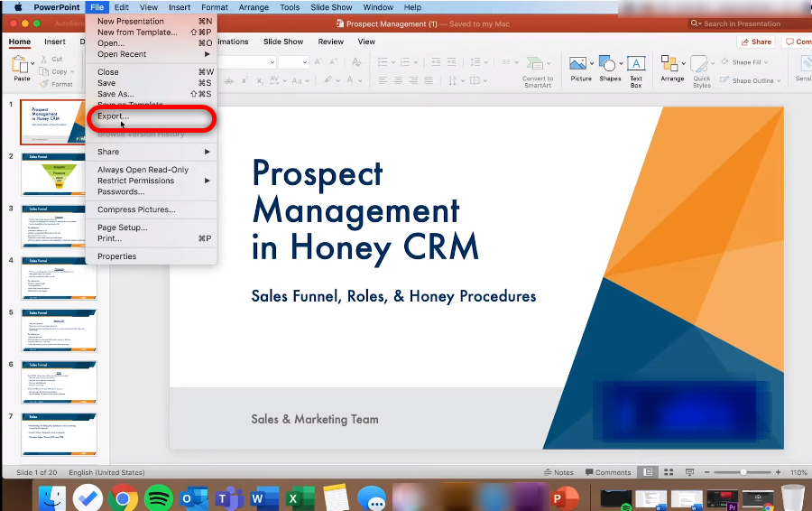Open Compress Pictures from the File menu
This screenshot has width=812, height=511.
(x=152, y=209)
